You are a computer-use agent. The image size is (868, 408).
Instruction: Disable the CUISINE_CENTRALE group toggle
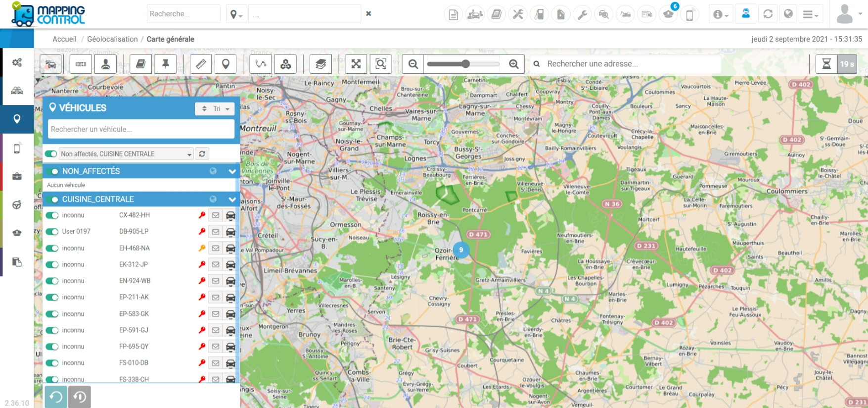pos(52,200)
